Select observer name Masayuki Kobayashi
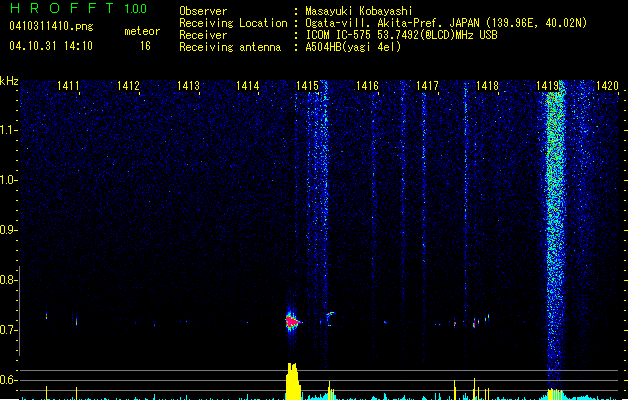The height and width of the screenshot is (400, 629). click(359, 11)
